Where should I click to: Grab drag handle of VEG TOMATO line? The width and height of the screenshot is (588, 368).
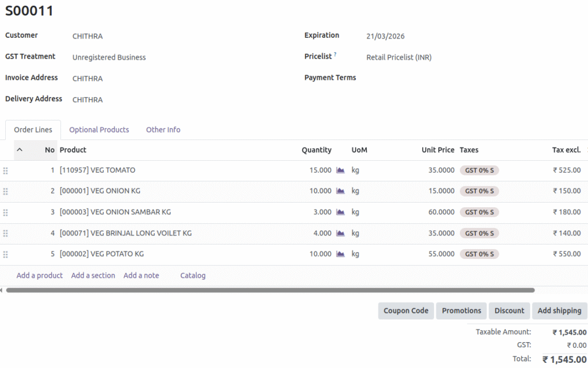coord(6,171)
